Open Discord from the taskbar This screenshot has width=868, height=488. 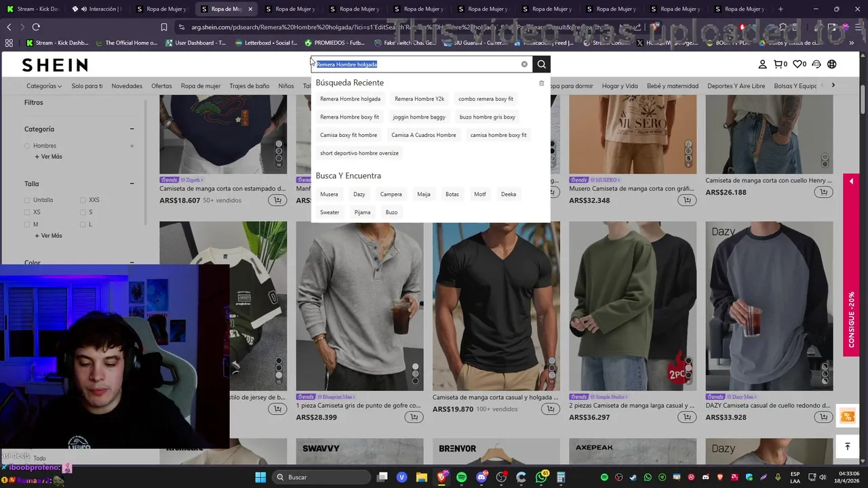tap(481, 477)
